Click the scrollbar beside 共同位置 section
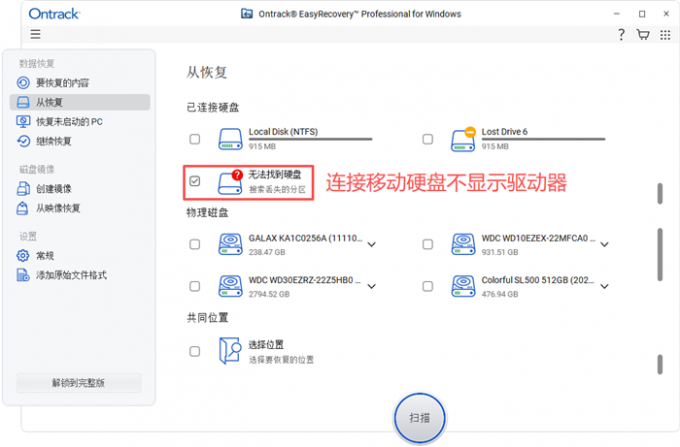The height and width of the screenshot is (447, 680). [x=660, y=364]
